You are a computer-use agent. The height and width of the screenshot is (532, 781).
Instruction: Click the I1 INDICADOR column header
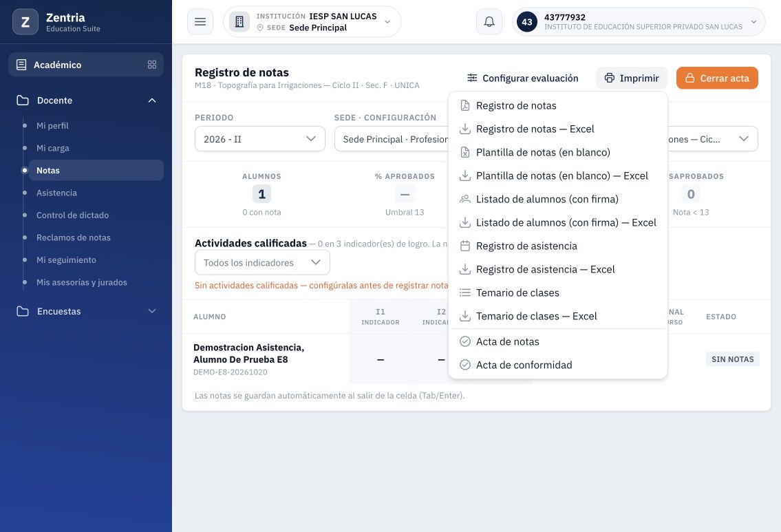[381, 317]
